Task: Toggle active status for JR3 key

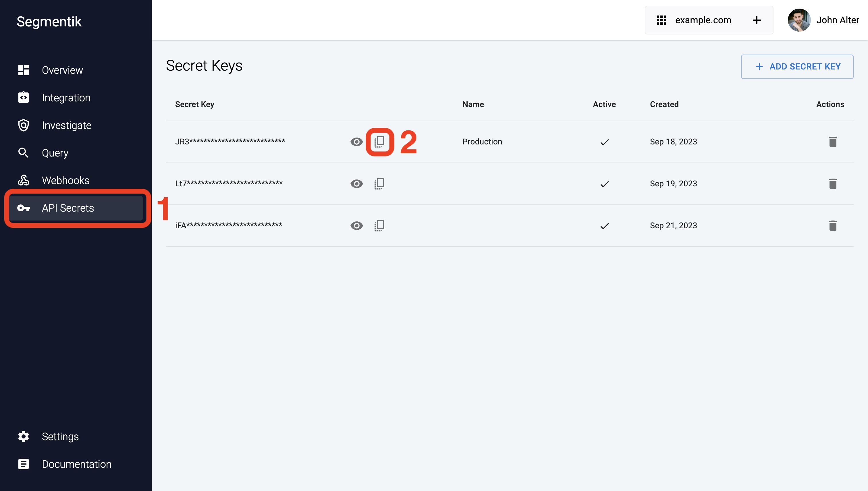Action: point(604,142)
